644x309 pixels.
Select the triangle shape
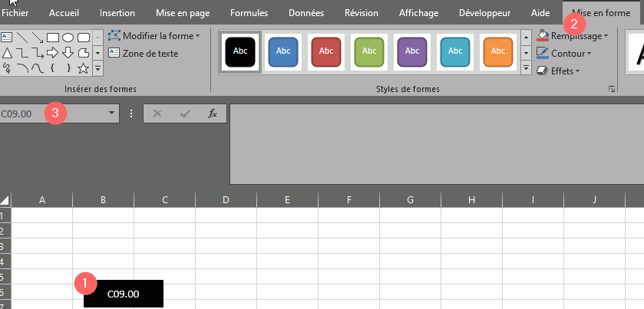[7, 53]
